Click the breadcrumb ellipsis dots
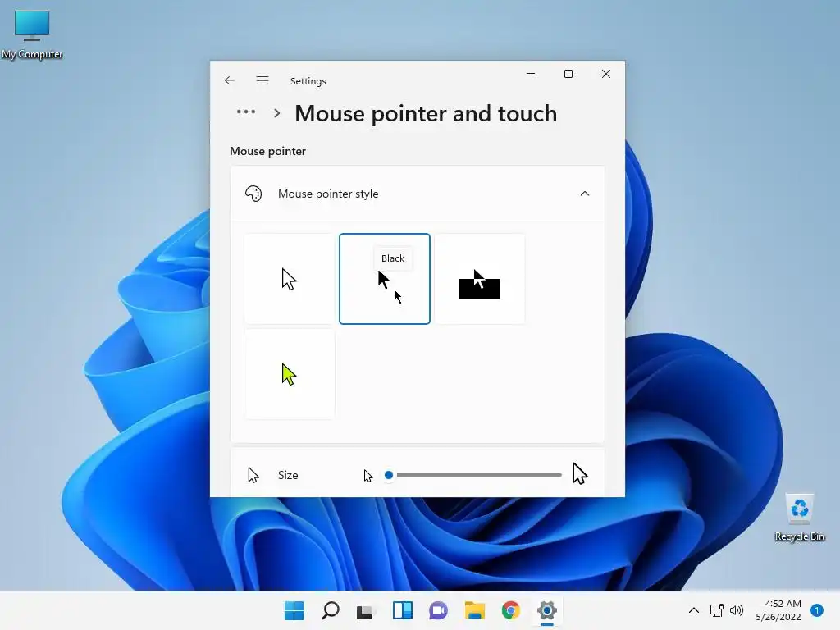840x630 pixels. click(246, 112)
